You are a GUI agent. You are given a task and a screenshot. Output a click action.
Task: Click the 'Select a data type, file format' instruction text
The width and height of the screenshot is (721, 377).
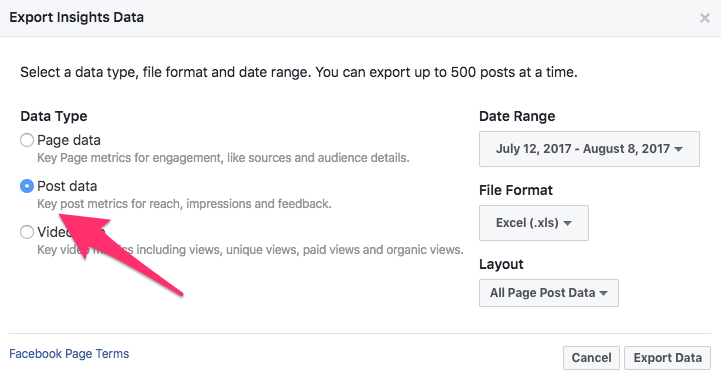(x=299, y=72)
